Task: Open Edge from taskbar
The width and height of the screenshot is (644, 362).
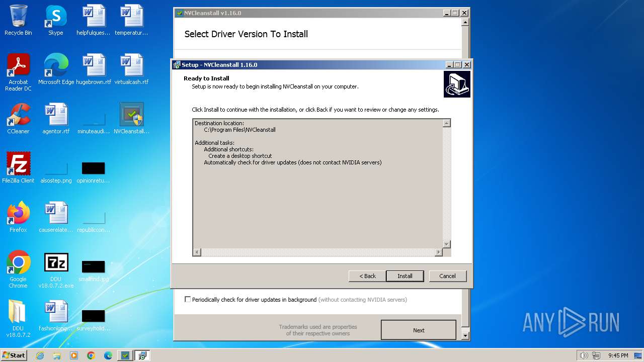Action: tap(108, 355)
